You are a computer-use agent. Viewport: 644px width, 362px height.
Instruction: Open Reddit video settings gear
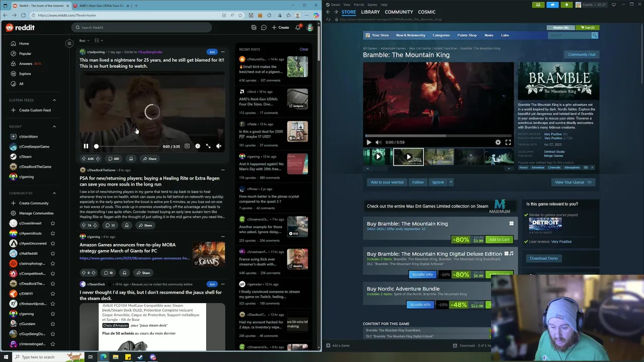[198, 146]
